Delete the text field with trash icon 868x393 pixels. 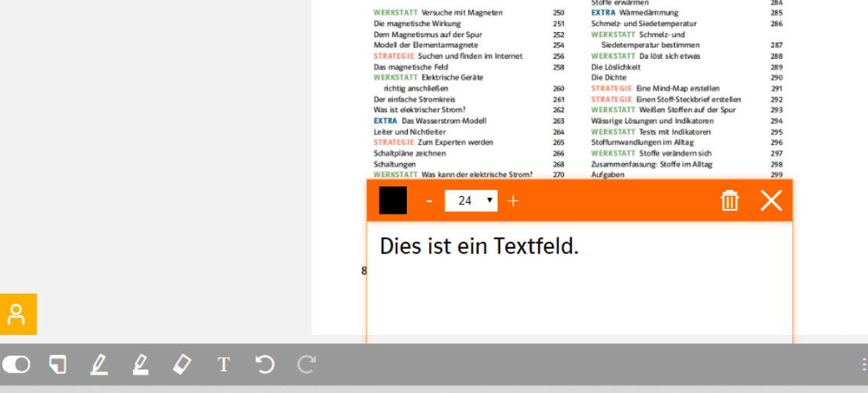pos(730,201)
